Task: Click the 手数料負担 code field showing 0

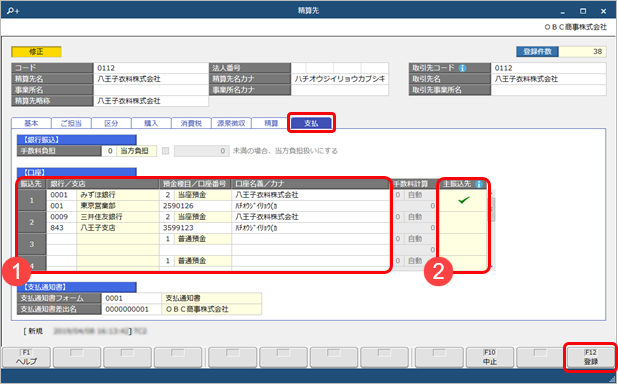Action: click(109, 151)
